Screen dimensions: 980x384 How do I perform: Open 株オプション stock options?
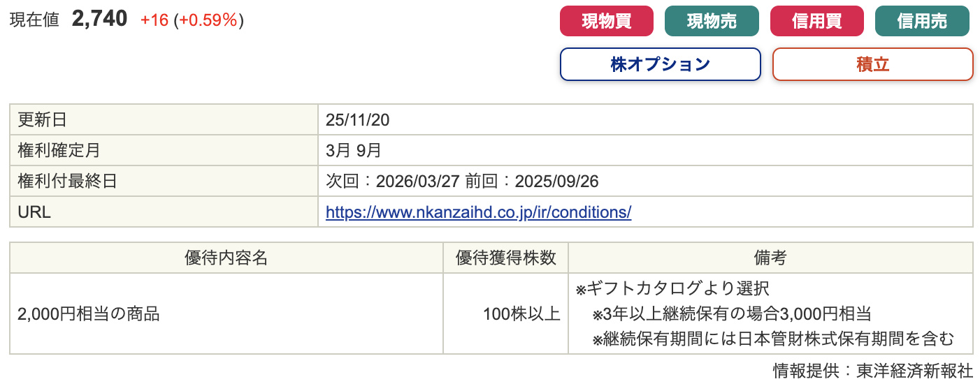point(660,64)
